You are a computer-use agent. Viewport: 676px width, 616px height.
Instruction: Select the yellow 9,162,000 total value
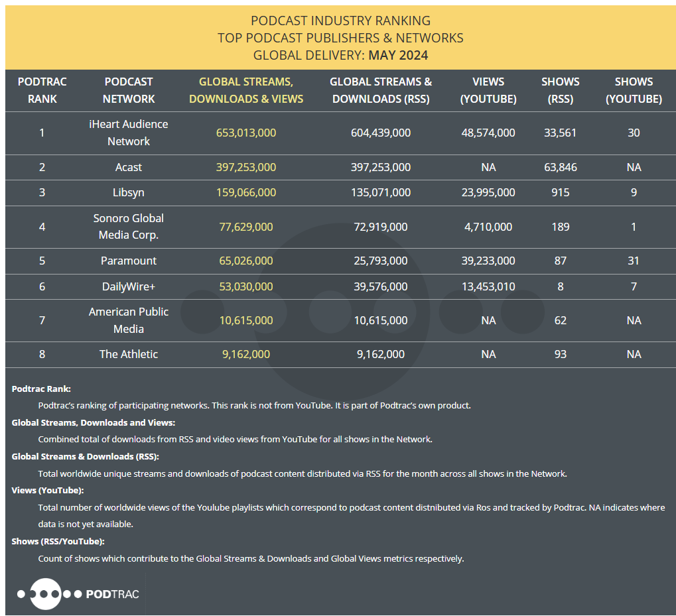[x=246, y=354]
